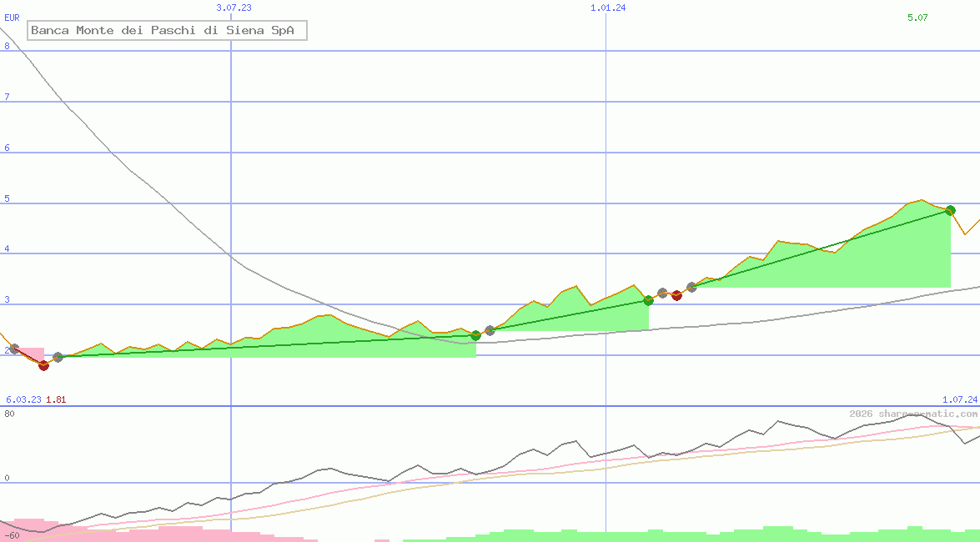Click the gray marker just right of the 1.81 low
The height and width of the screenshot is (542, 980).
tap(58, 357)
